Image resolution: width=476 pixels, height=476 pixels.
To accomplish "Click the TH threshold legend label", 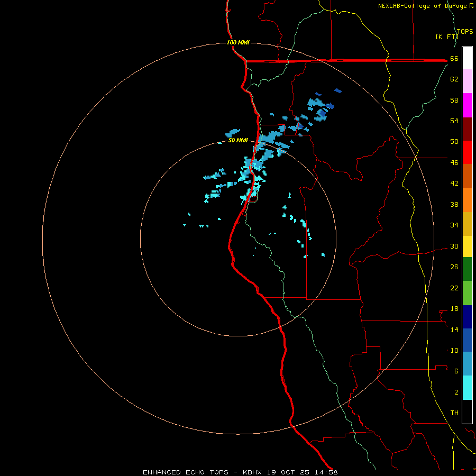I will [x=454, y=413].
